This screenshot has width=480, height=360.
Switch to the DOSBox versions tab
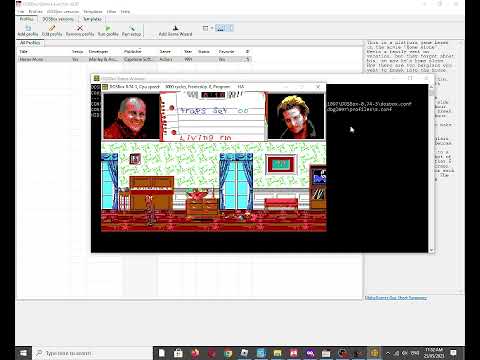(58, 19)
